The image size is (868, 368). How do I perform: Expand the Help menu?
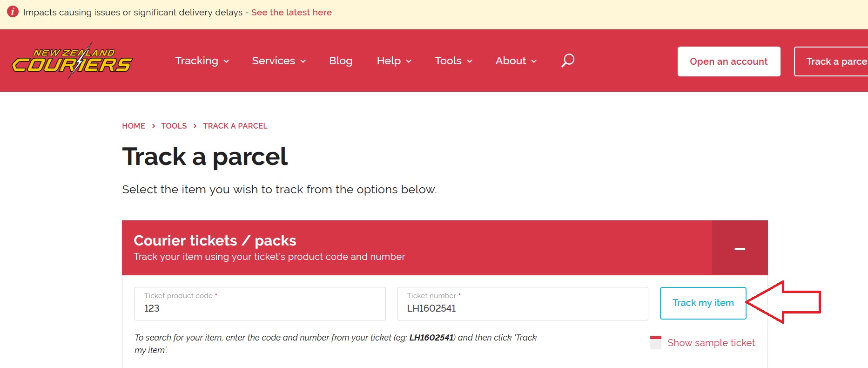pos(394,61)
